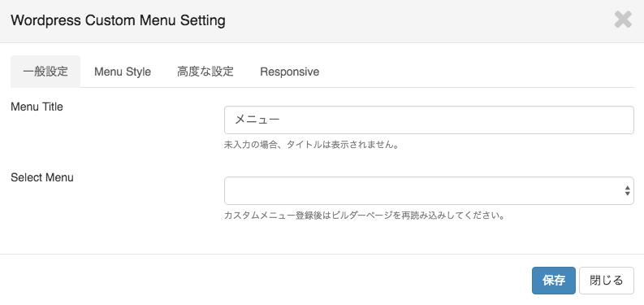Click the Menu Title label
This screenshot has width=644, height=305.
tap(37, 107)
